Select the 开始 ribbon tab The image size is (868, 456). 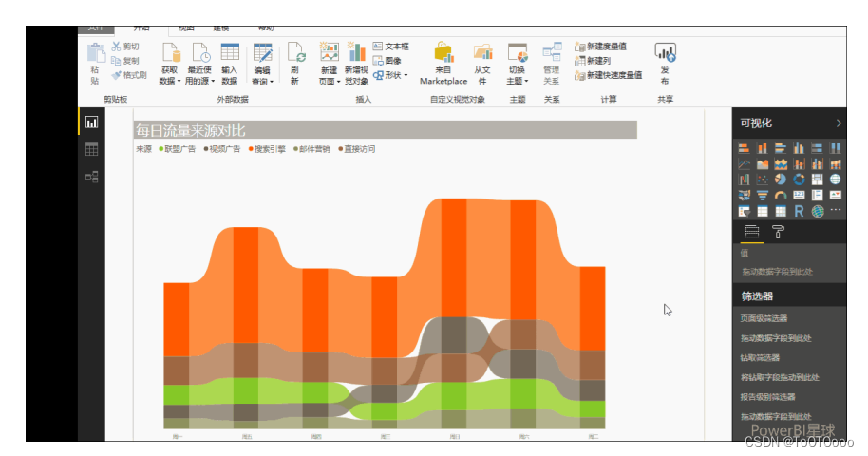142,28
